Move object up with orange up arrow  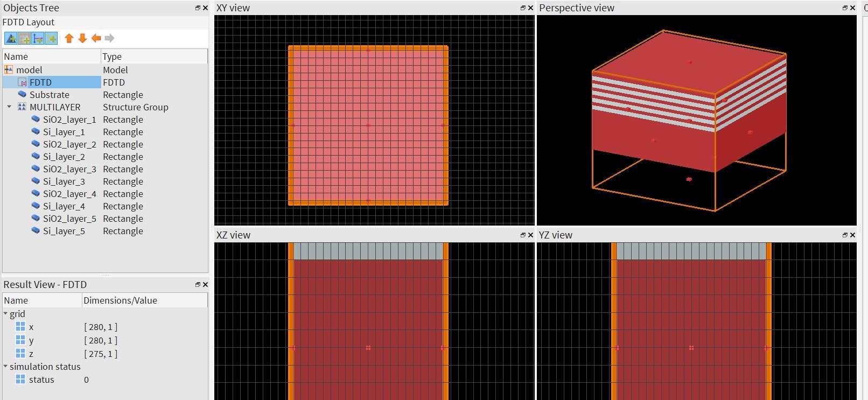(x=69, y=38)
